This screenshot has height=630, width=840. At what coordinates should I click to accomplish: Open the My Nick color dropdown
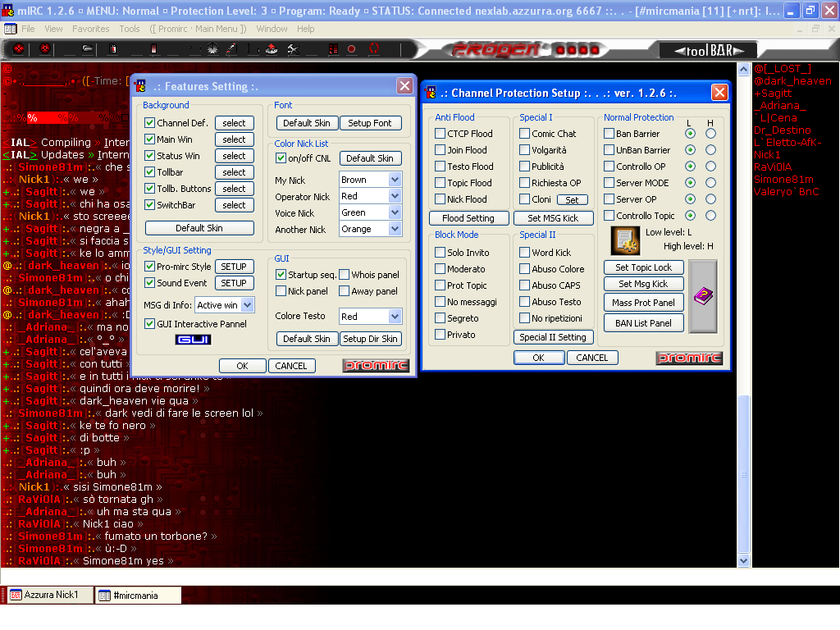click(x=395, y=180)
